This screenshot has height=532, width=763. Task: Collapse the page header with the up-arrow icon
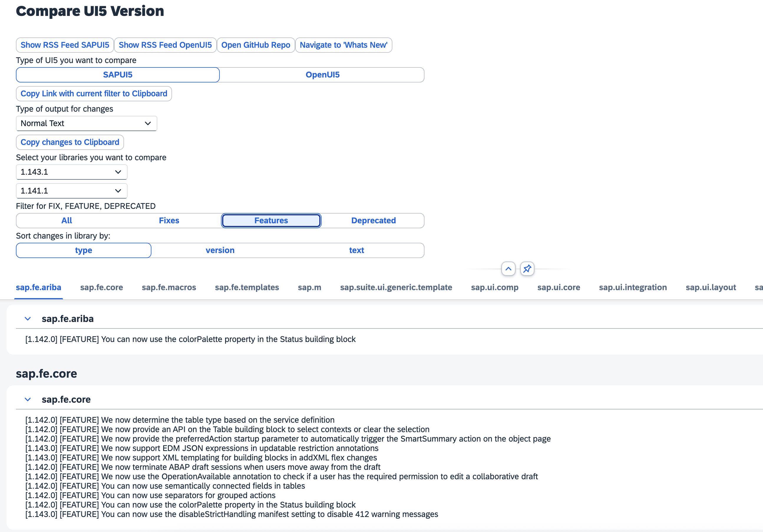point(508,268)
